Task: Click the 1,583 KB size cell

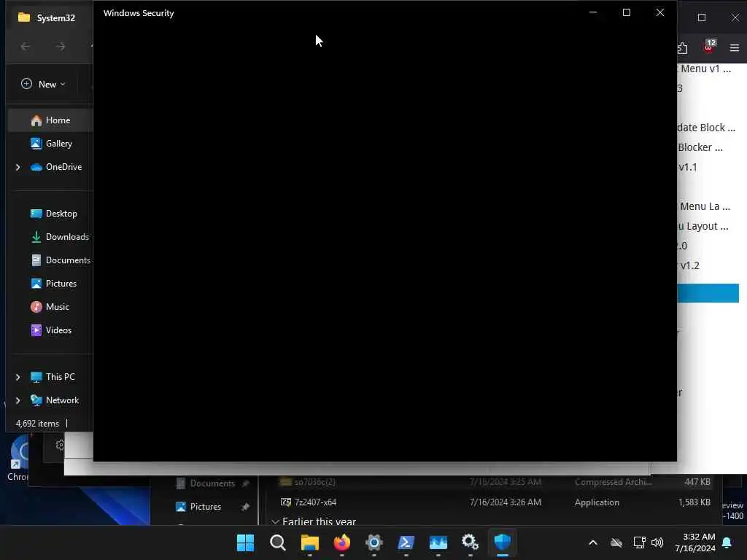Action: 694,502
